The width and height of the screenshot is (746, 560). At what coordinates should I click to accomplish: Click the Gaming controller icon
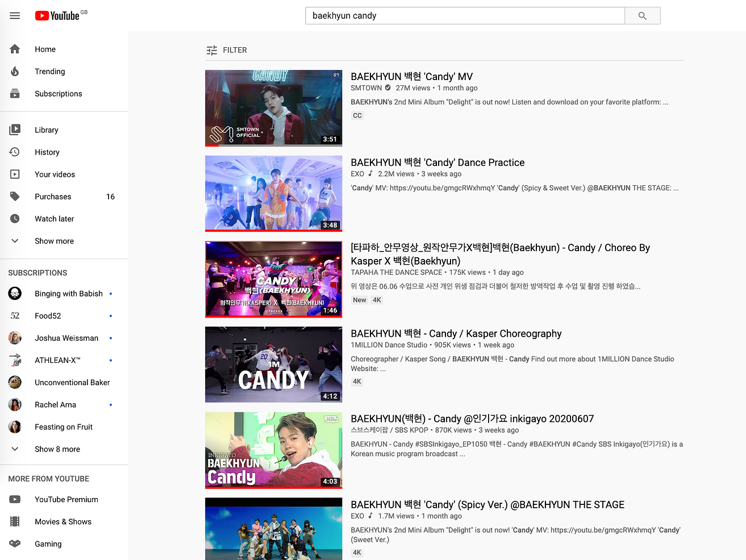[x=15, y=544]
